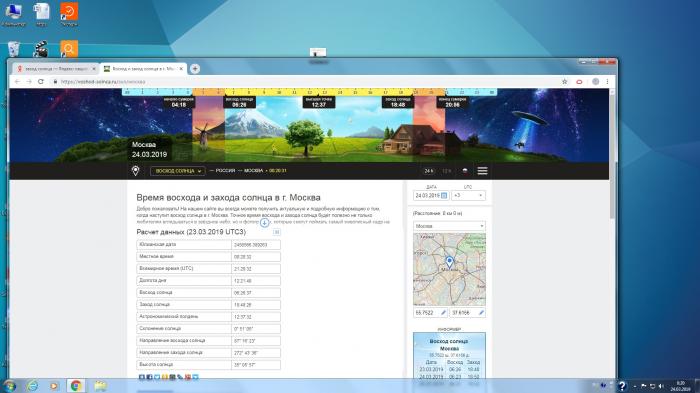Click the language flag toggle in the black bar
Screen dimensions: 700x393
465,171
